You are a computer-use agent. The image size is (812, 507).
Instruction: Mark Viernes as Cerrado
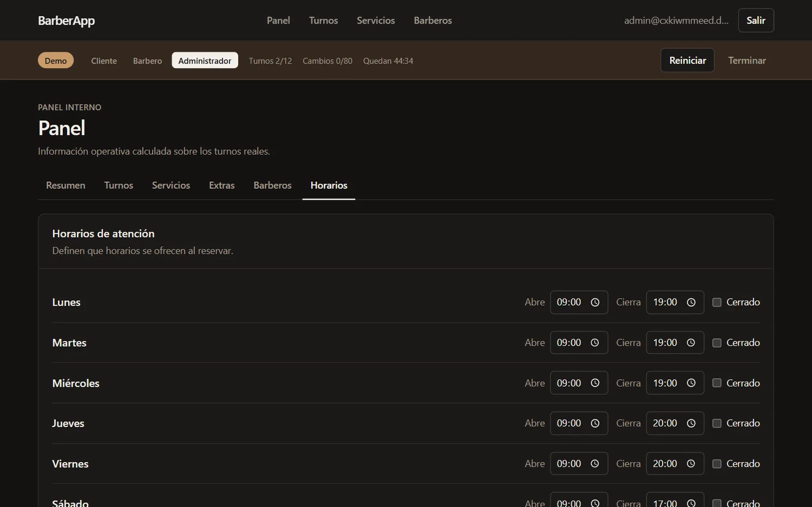click(x=717, y=464)
